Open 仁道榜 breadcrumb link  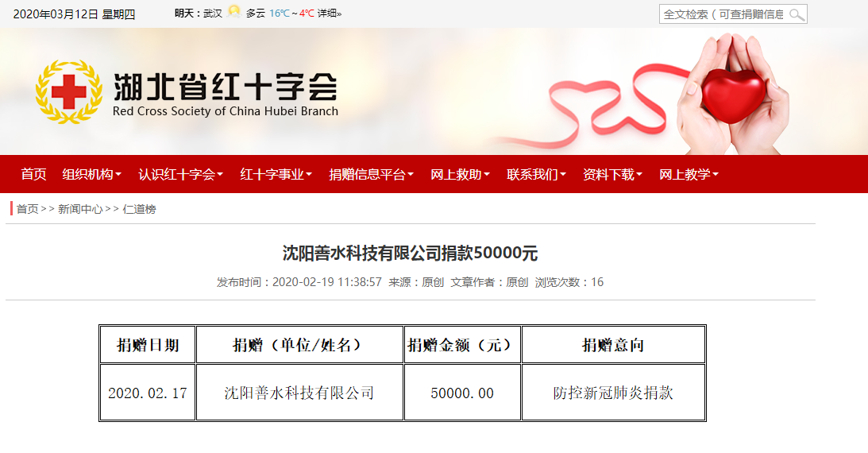click(x=139, y=209)
